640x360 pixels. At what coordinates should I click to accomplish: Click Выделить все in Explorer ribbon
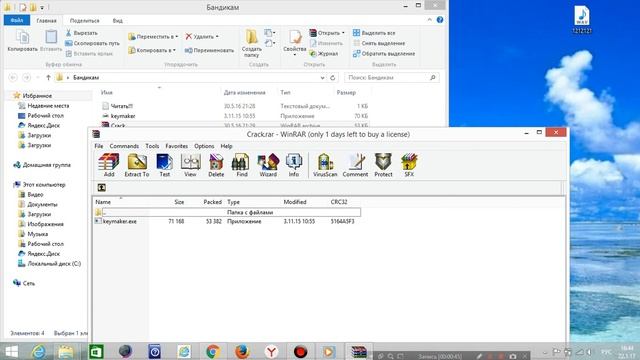(x=374, y=33)
